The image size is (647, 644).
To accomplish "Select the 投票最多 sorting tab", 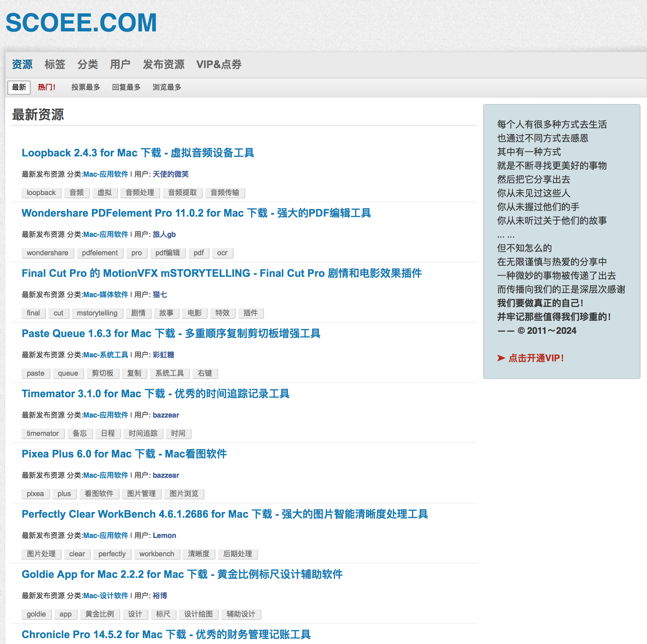I will [86, 87].
